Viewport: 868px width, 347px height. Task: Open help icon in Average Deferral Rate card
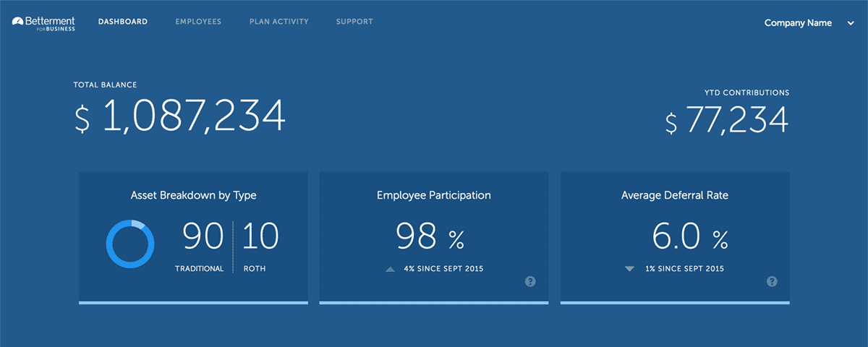[771, 281]
